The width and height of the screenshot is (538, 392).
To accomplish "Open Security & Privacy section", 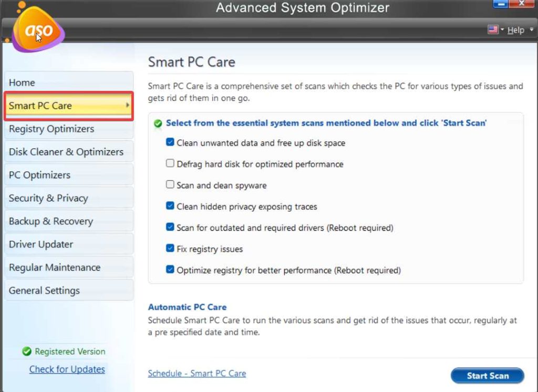I will click(x=69, y=198).
